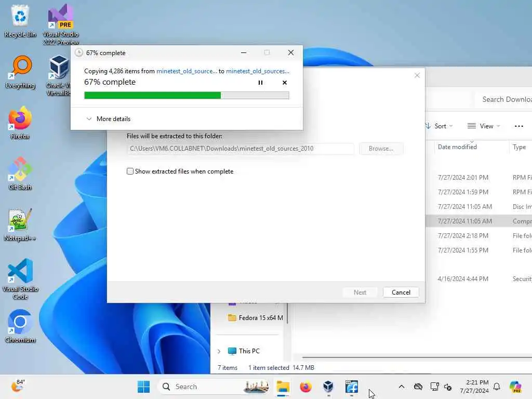
Task: Toggle Show extracted files when complete
Action: point(130,171)
